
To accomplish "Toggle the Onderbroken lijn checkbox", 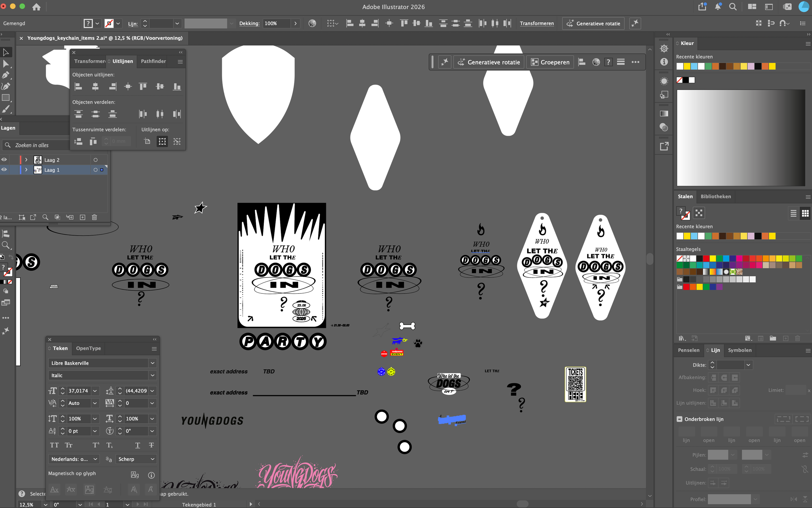I will pos(679,419).
